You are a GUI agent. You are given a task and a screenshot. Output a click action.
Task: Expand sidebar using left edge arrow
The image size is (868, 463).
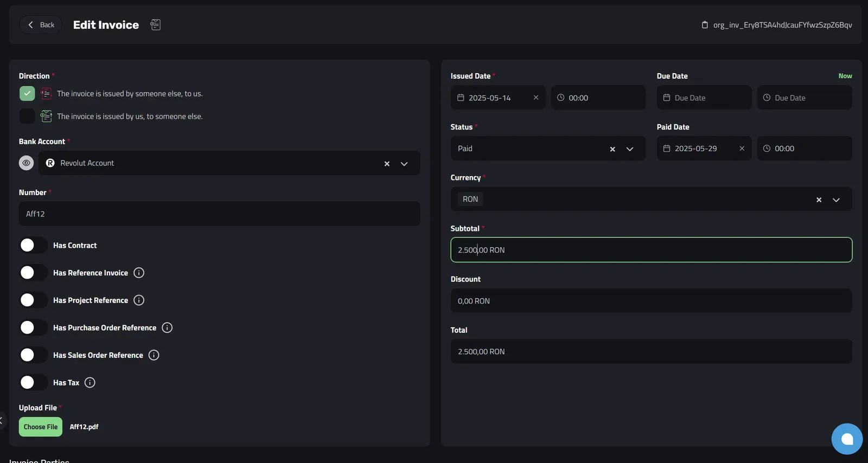point(2,420)
